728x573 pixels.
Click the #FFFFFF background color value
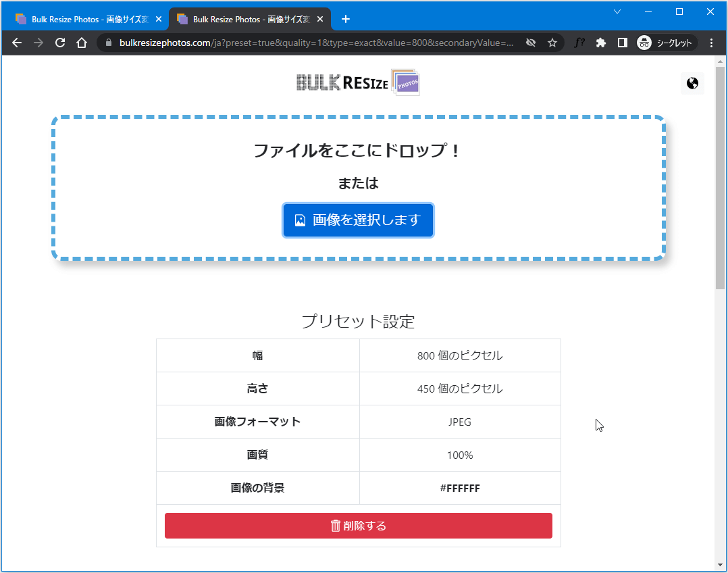click(x=459, y=488)
